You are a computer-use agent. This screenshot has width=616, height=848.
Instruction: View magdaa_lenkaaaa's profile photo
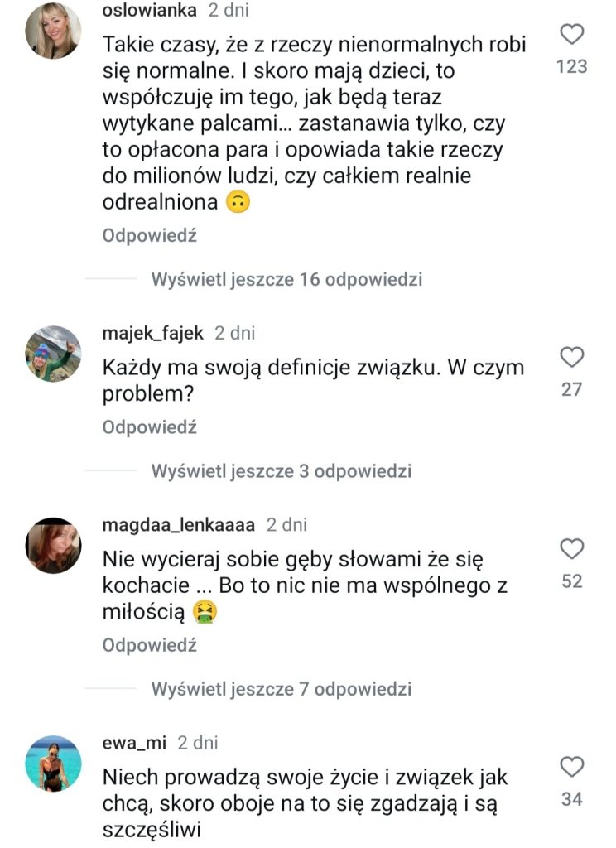pos(54,546)
